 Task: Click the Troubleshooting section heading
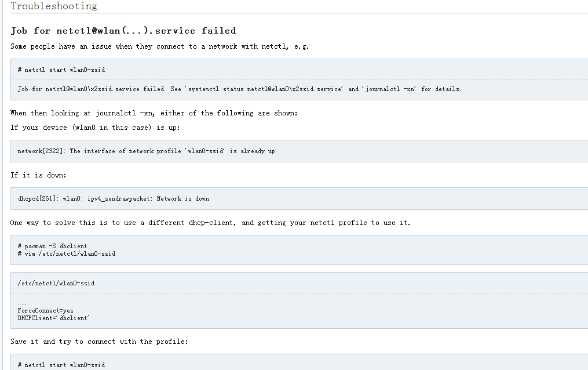[54, 6]
